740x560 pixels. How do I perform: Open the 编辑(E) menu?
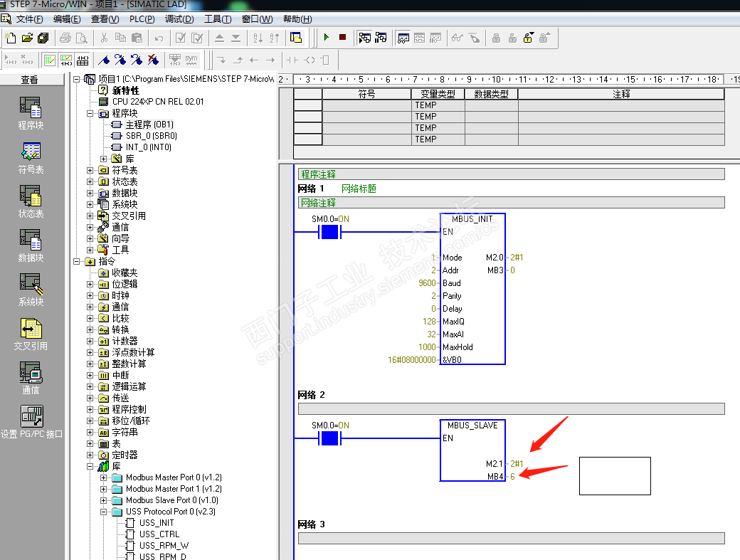[x=67, y=19]
